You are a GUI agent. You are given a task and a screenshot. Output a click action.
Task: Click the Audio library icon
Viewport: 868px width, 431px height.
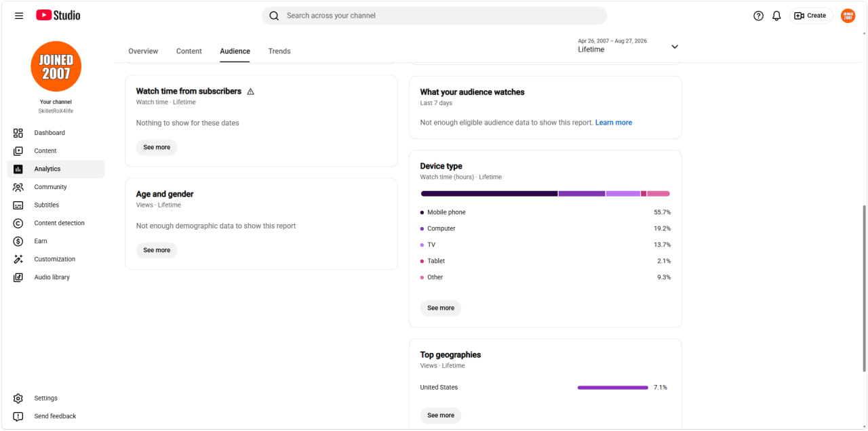(18, 277)
